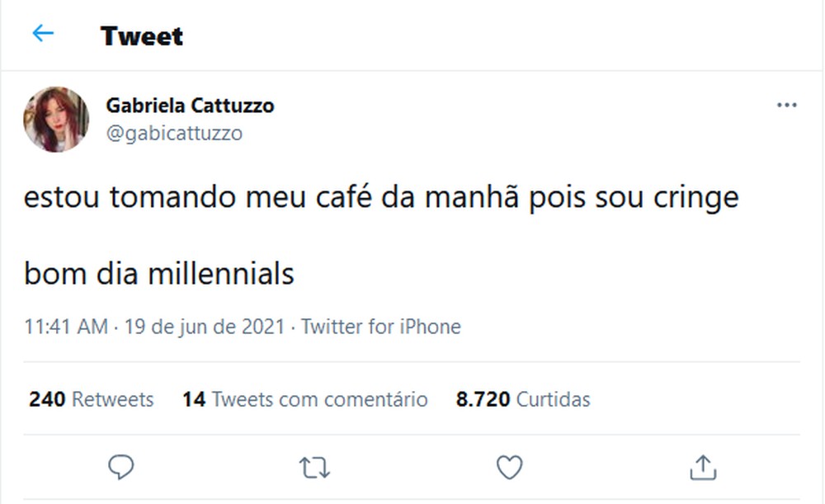Expand the ellipsis dropdown for tweet actions
Image resolution: width=825 pixels, height=504 pixels.
(x=787, y=105)
